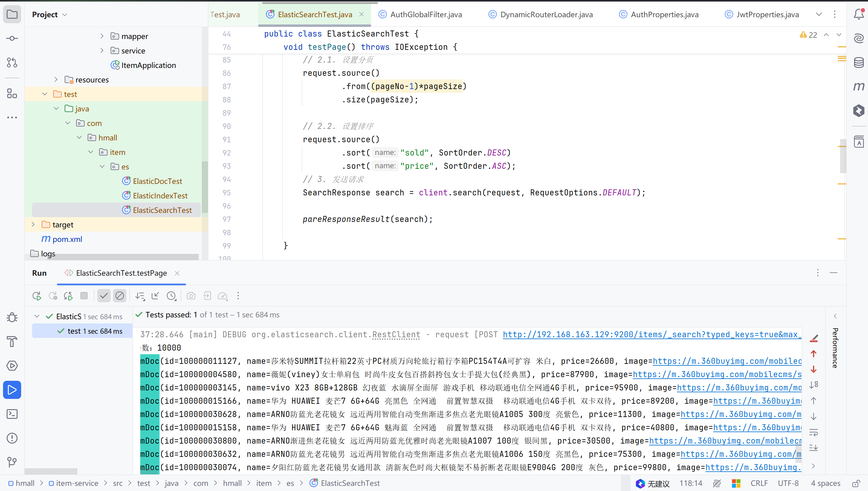
Task: Collapse the es package node
Action: coord(102,167)
